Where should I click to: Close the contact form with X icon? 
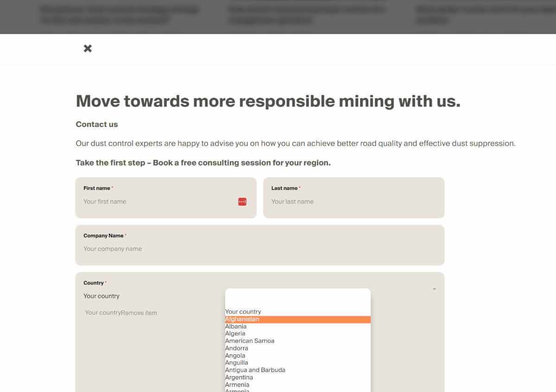coord(88,49)
